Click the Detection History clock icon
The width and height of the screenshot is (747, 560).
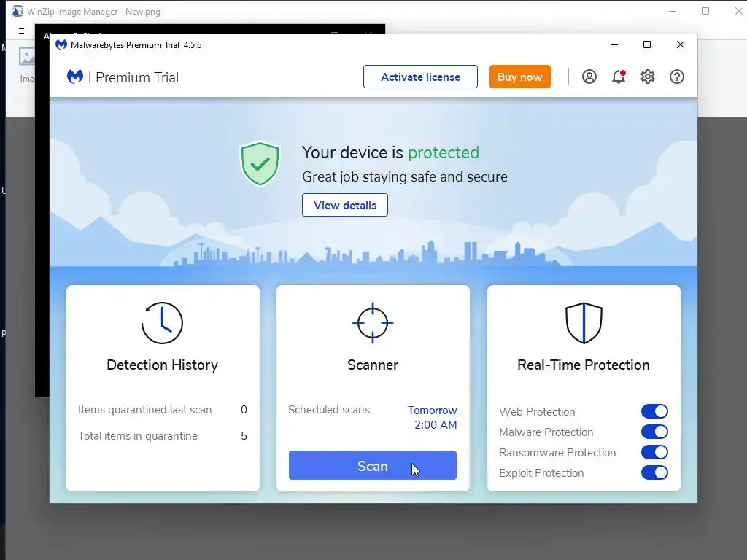(x=162, y=323)
